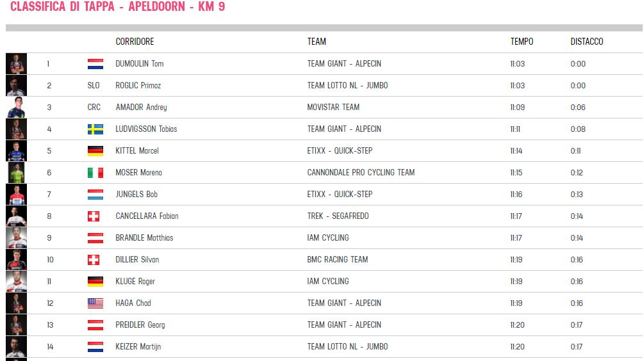Click the Swedish flag beside Ludvigsson Tobias
This screenshot has height=361, width=644.
pyautogui.click(x=95, y=129)
